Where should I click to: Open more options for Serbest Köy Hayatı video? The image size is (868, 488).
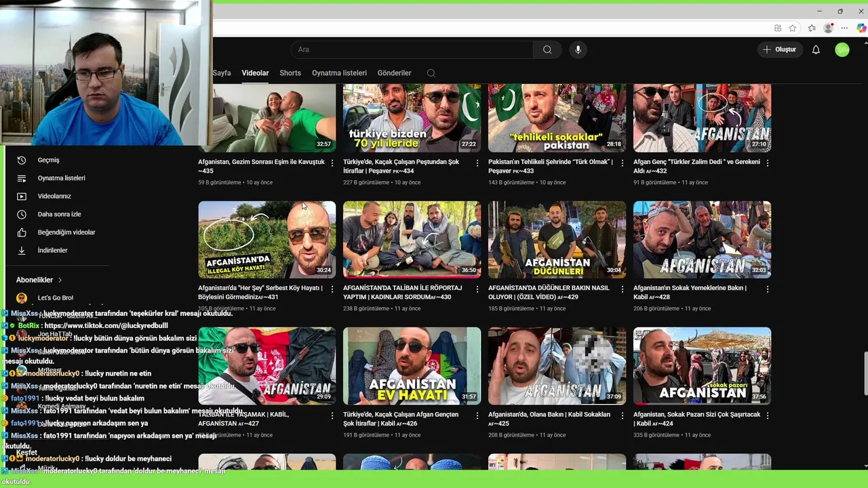coord(332,289)
